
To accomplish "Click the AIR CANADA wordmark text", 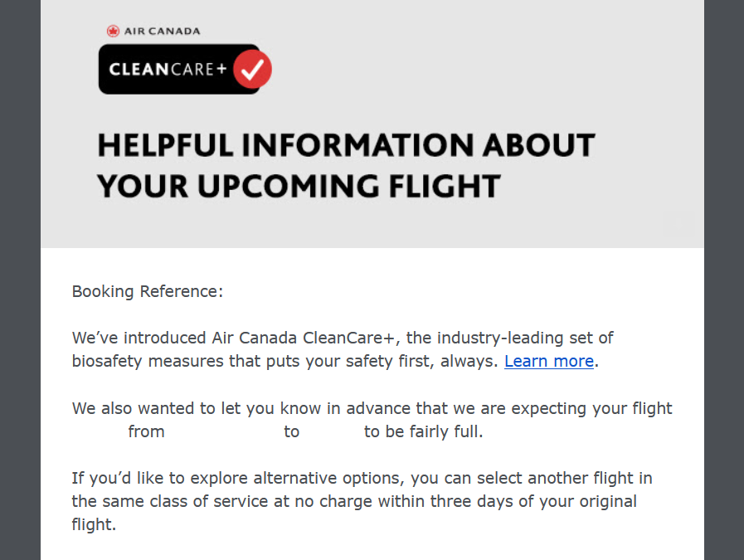I will 163,32.
